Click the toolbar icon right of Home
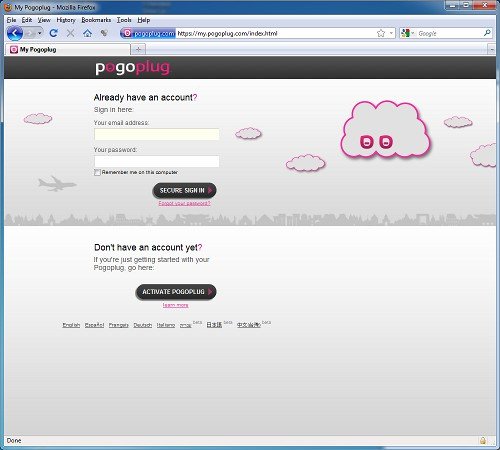Viewport: 500px width, 450px height. point(104,33)
